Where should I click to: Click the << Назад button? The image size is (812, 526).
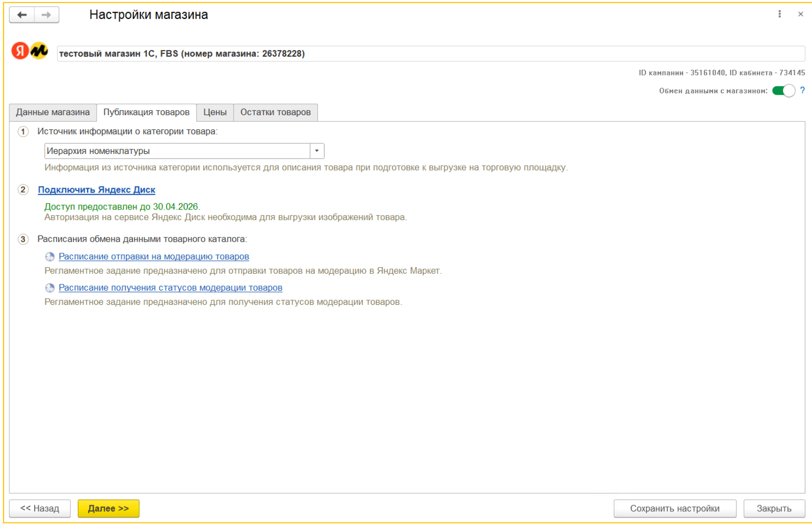(40, 508)
